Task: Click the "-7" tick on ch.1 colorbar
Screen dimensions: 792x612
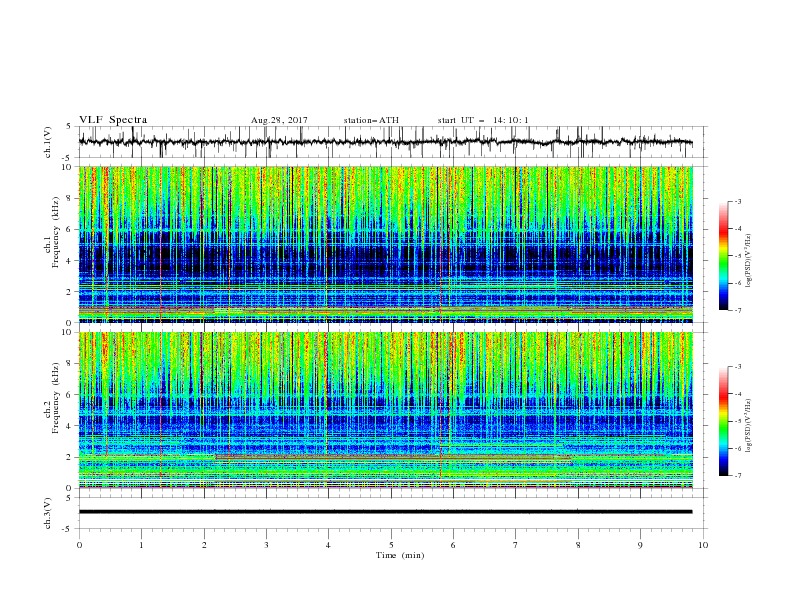Action: [738, 310]
